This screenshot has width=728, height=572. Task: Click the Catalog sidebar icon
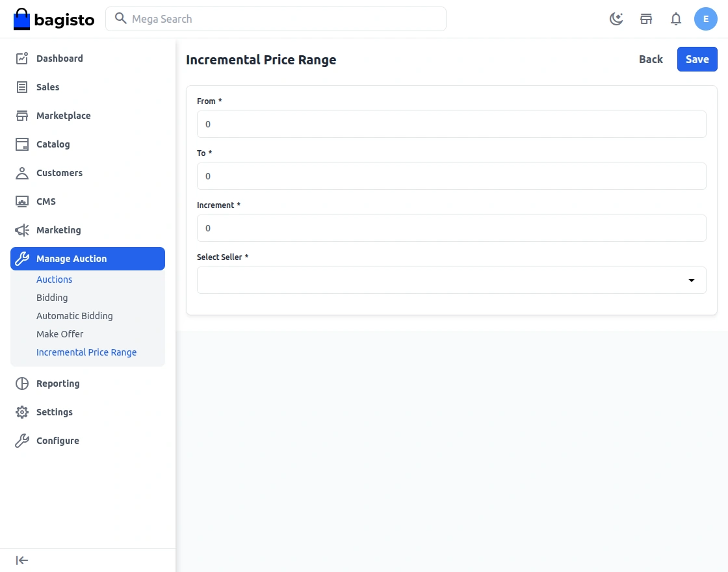[21, 144]
